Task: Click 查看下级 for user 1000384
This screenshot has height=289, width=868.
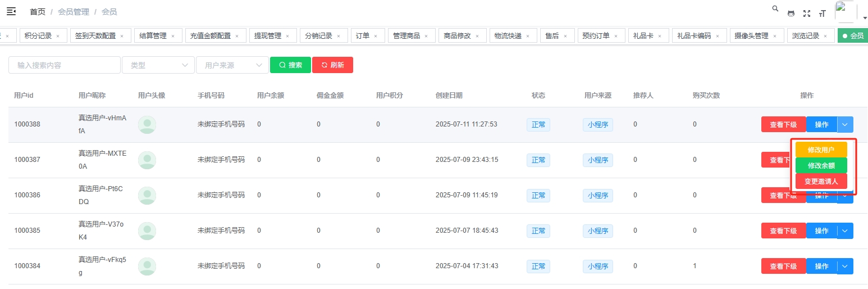Action: pos(783,267)
